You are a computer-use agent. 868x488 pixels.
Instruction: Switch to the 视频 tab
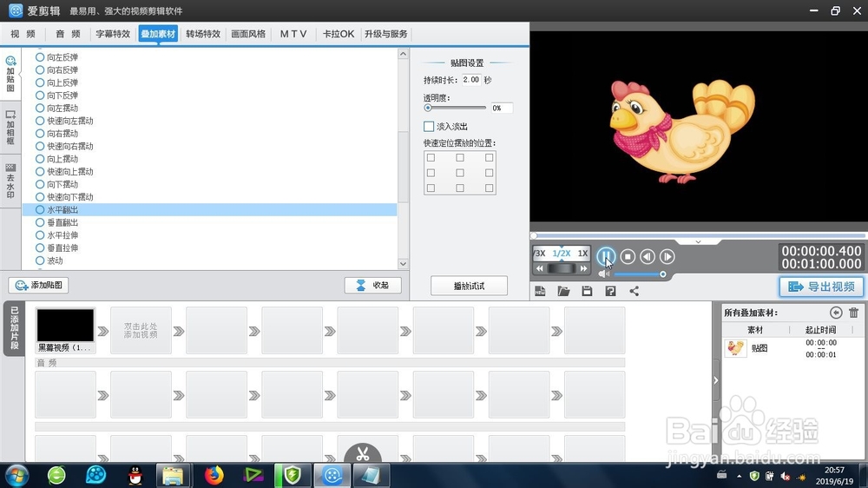pos(23,34)
